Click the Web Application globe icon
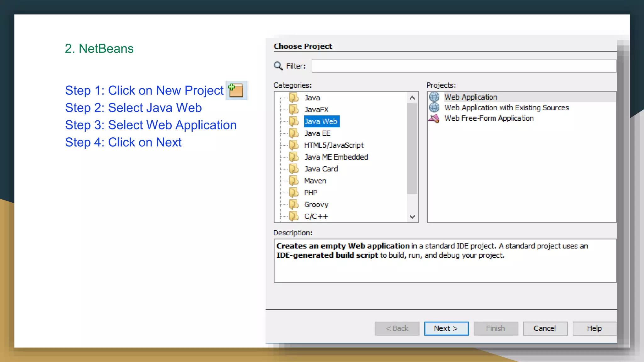 (434, 97)
